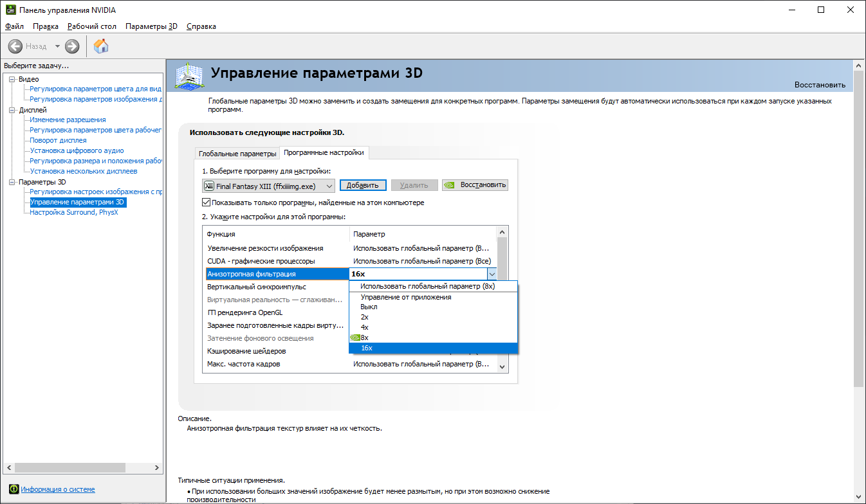This screenshot has width=866, height=504.
Task: Select the Заранее подготовленные кадры row
Action: pyautogui.click(x=277, y=325)
